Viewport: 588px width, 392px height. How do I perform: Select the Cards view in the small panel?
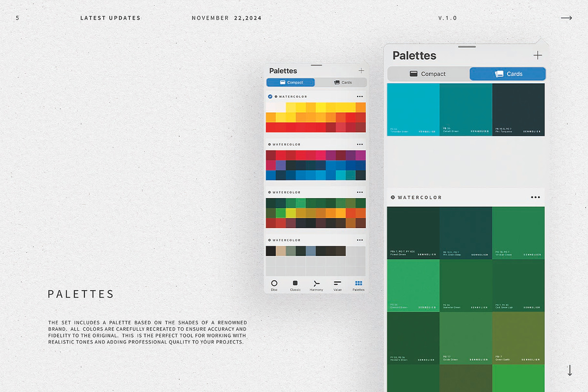pos(343,82)
